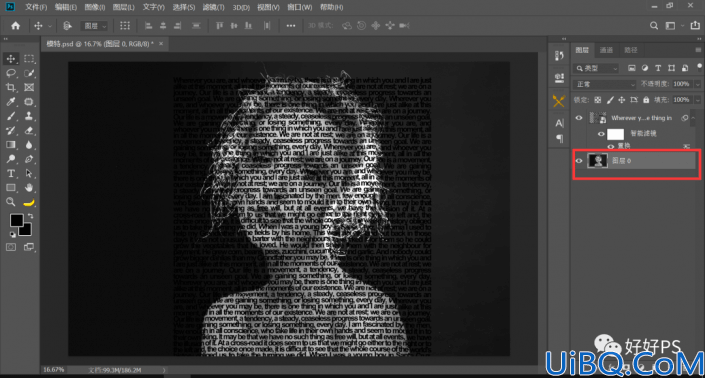Select the Clone Stamp tool

tap(29, 116)
